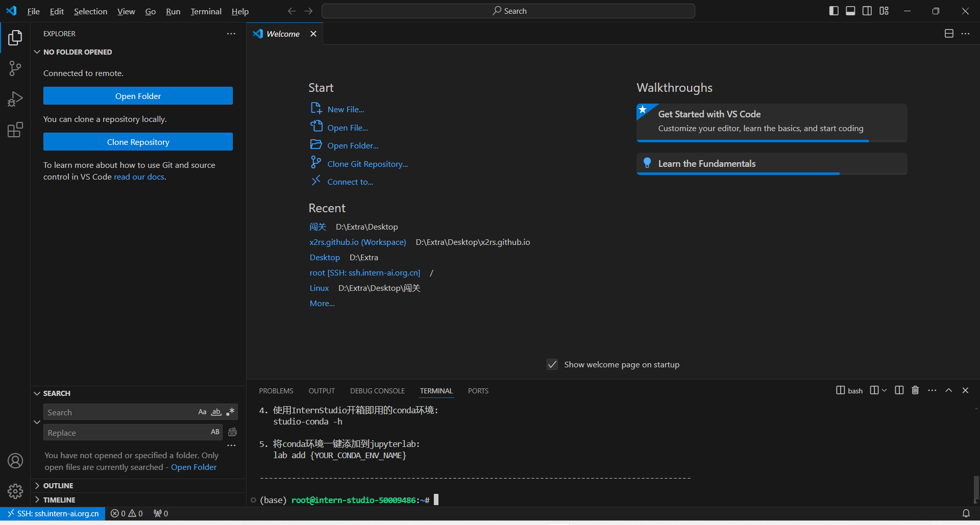Open Get Started with VS Code walkthrough
Image resolution: width=980 pixels, height=525 pixels.
point(772,122)
